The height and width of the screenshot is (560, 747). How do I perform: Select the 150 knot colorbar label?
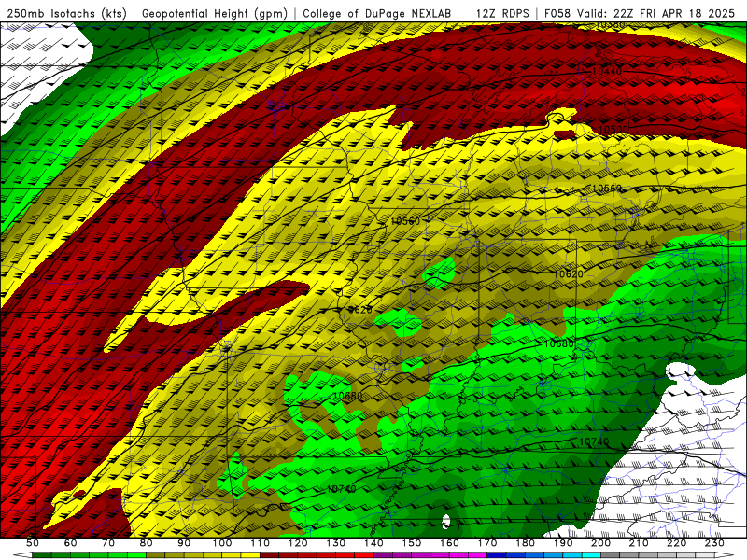point(412,543)
